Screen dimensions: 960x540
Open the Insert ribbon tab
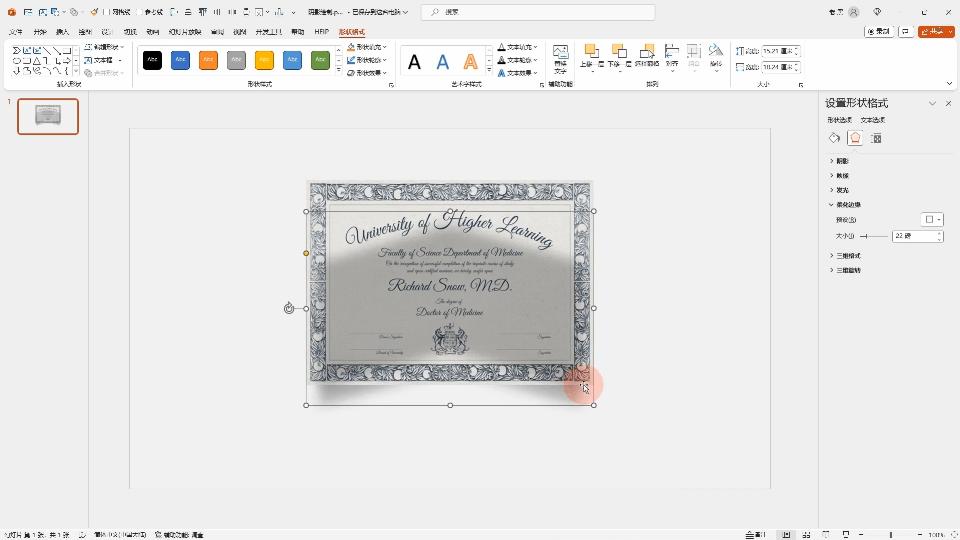coord(62,32)
